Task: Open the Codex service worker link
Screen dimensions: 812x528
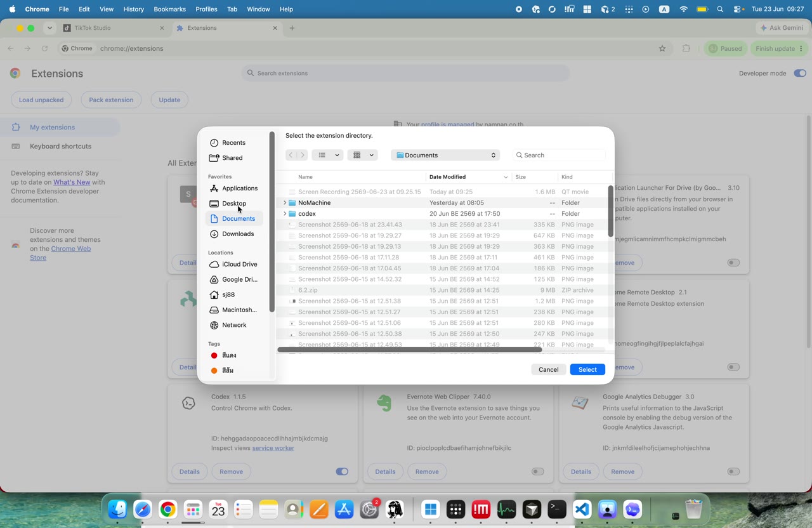Action: pyautogui.click(x=273, y=448)
